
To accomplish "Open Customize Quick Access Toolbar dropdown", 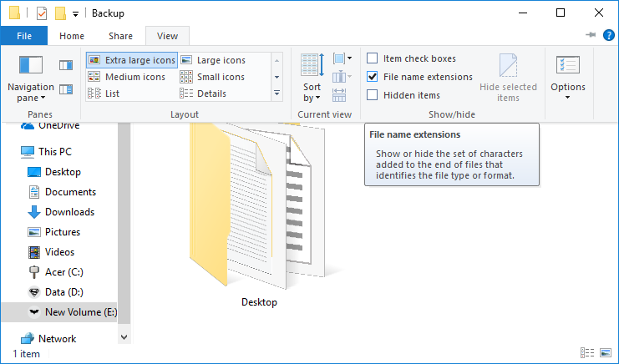I will point(75,14).
